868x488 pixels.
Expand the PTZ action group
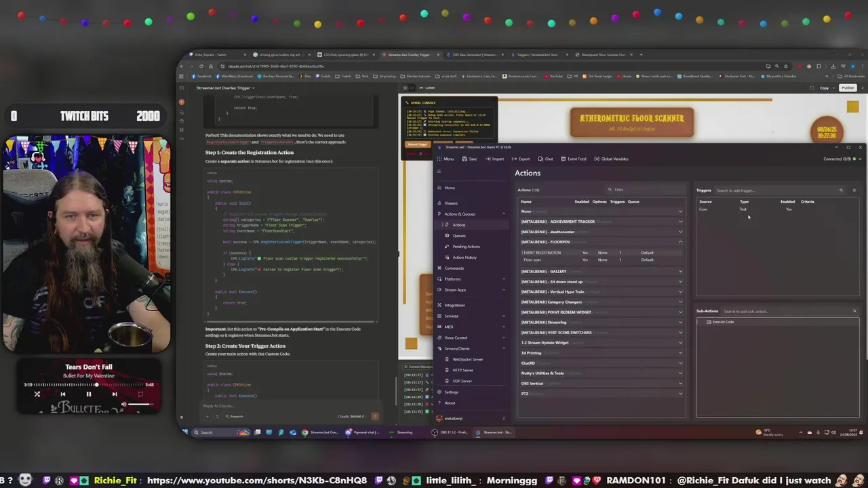point(680,394)
